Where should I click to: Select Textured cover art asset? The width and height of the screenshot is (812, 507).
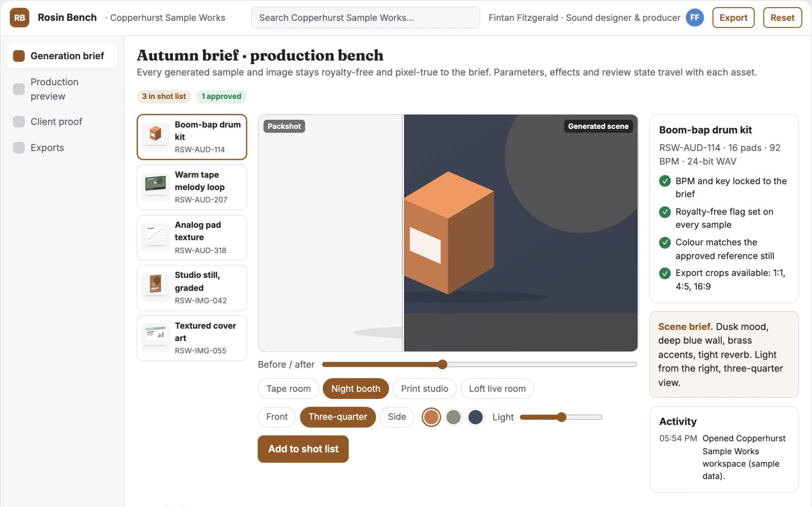(192, 338)
